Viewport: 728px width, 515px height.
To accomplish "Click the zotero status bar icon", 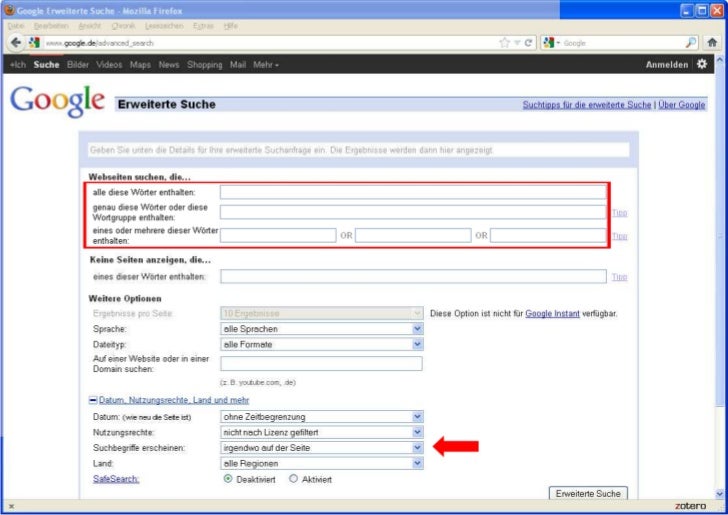I will pos(690,506).
